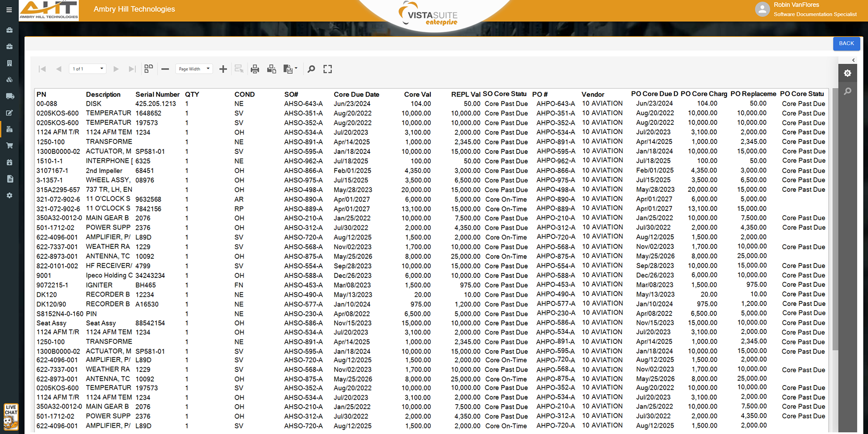Click the BACK button
Image resolution: width=868 pixels, height=434 pixels.
[846, 43]
